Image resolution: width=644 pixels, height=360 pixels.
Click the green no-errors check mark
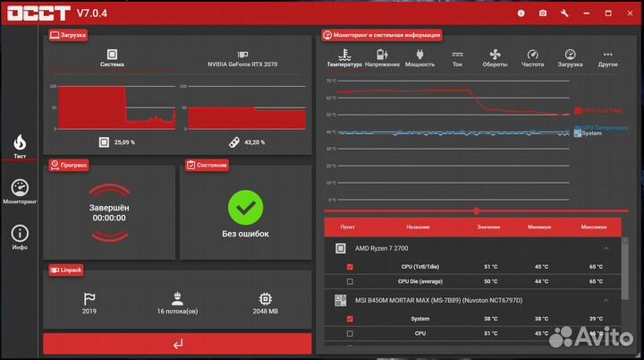[x=246, y=208]
